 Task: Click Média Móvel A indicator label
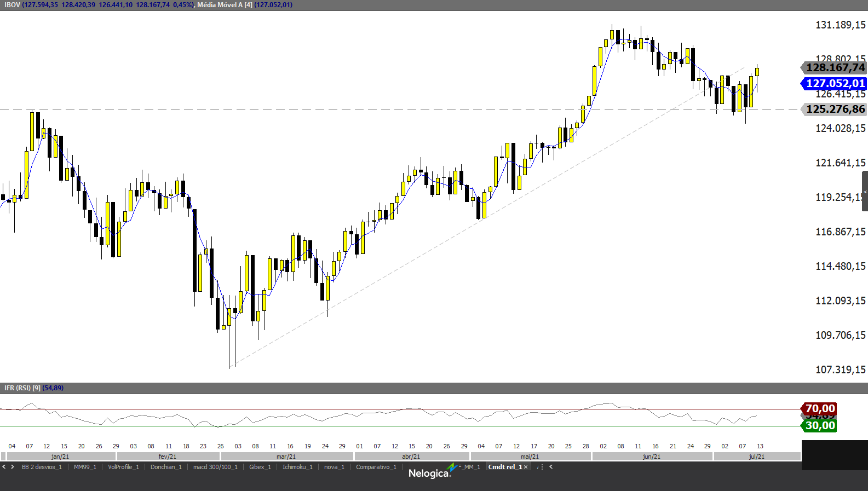point(225,5)
